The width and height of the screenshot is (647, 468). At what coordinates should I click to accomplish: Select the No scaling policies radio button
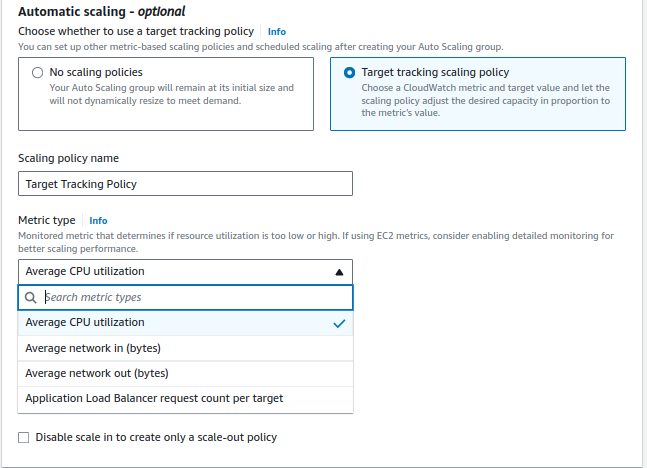38,73
